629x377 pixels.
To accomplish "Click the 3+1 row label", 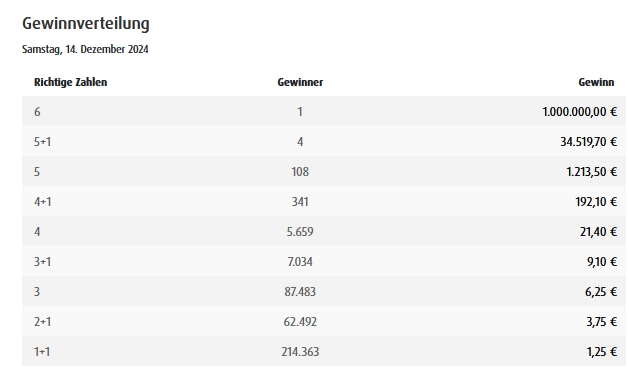I will coord(43,261).
